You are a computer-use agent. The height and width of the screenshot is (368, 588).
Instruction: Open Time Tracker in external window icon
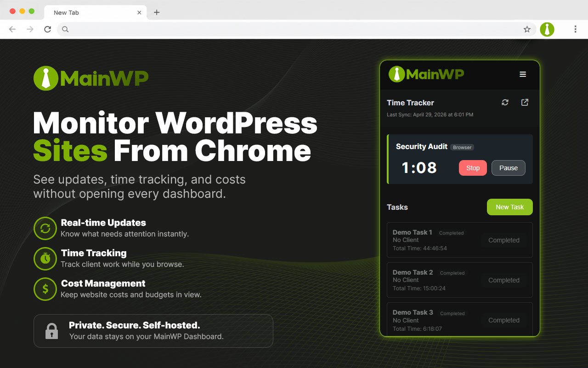coord(525,103)
